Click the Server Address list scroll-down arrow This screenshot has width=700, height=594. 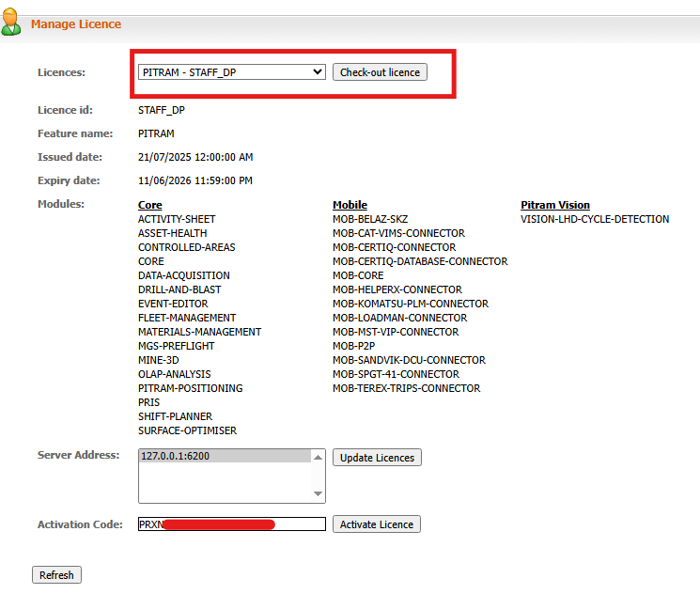pyautogui.click(x=319, y=494)
